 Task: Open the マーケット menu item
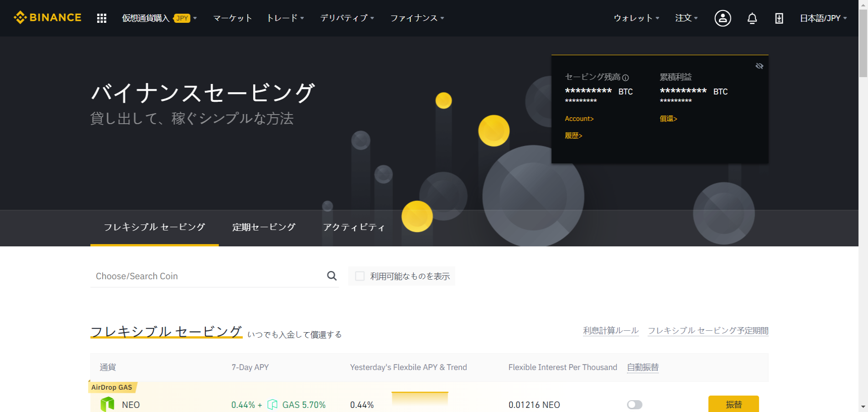(233, 18)
